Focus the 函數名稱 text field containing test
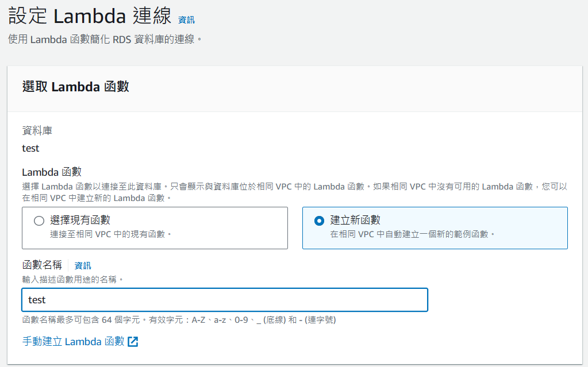The width and height of the screenshot is (588, 367). click(225, 300)
